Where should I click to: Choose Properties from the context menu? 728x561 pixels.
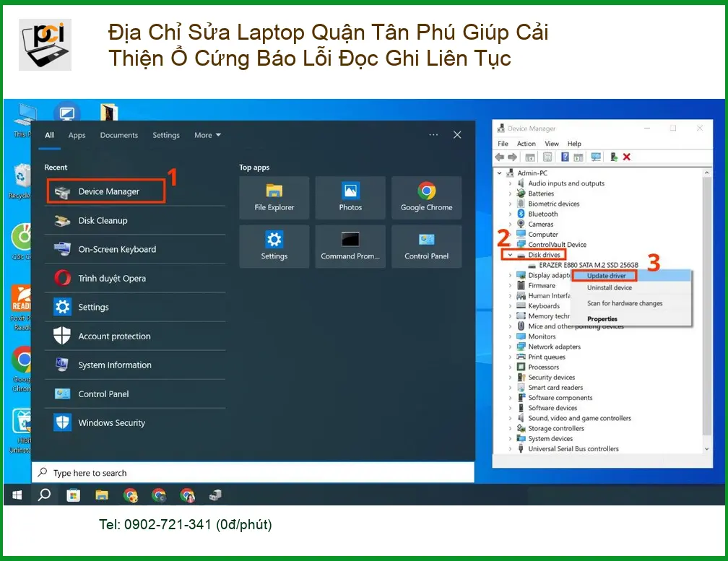[631, 319]
